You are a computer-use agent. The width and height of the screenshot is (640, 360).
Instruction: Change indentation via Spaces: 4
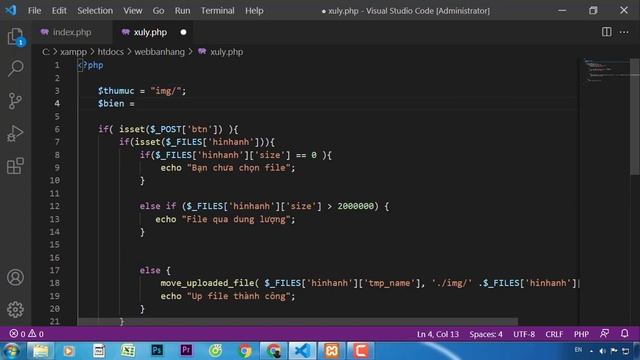pos(486,334)
